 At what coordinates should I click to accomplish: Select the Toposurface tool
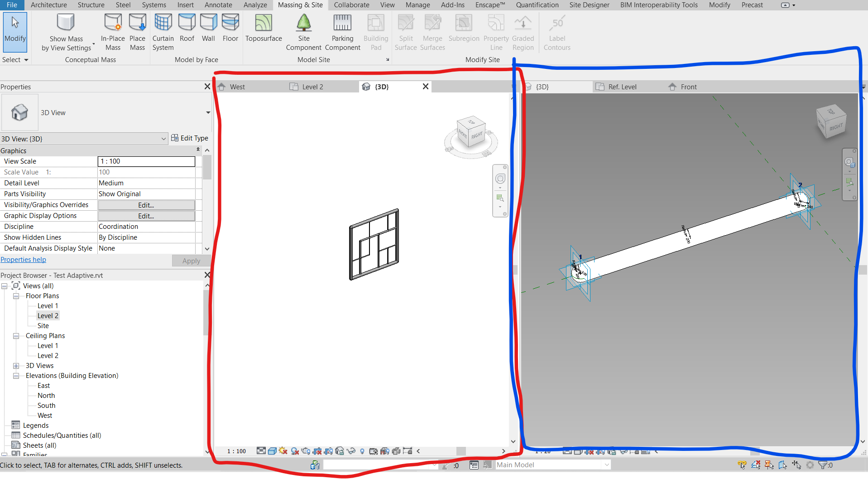263,31
